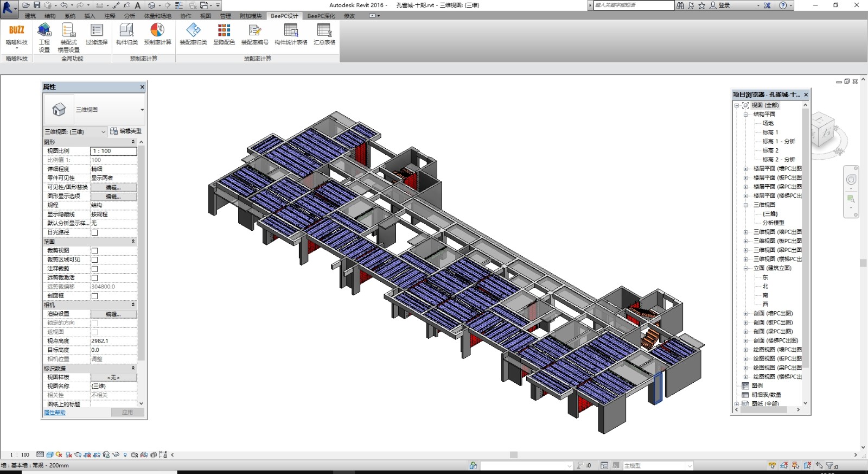Collapse the 范围 properties group
This screenshot has height=474, width=868.
(x=133, y=242)
